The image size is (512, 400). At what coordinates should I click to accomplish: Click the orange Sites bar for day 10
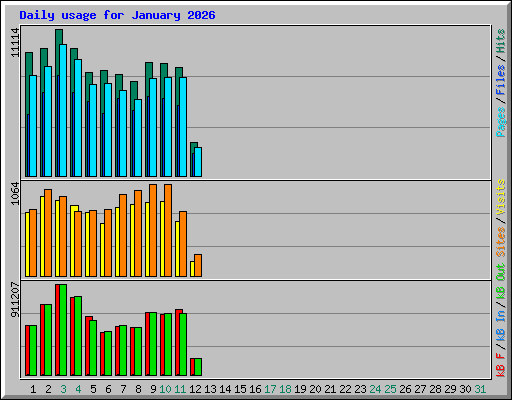point(168,230)
